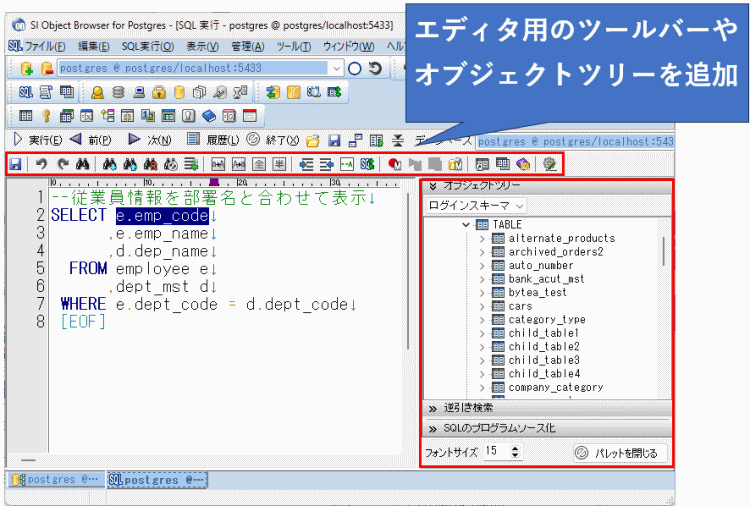Viewport: 750px width, 506px height.
Task: Open the 履歴 (History) list icon
Action: [194, 140]
